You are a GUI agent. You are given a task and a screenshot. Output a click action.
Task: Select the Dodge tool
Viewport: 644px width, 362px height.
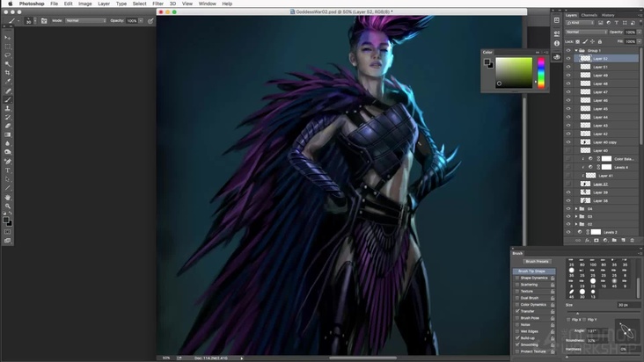7,152
